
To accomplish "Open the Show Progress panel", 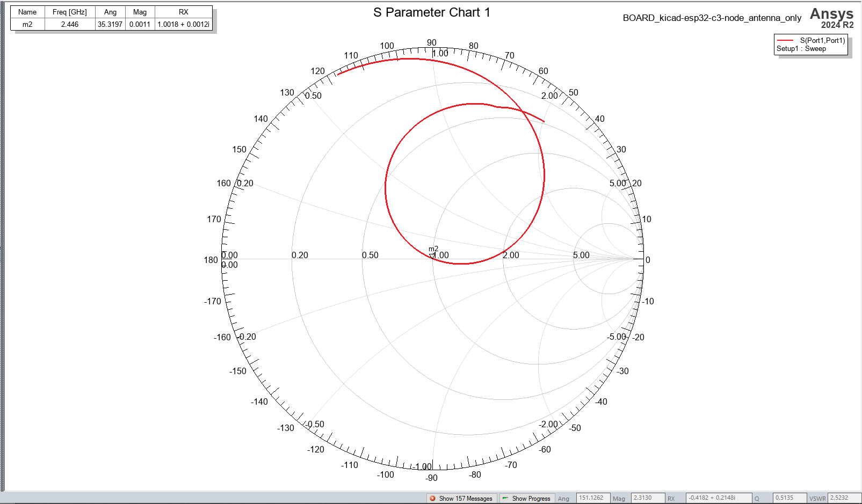I will (531, 498).
